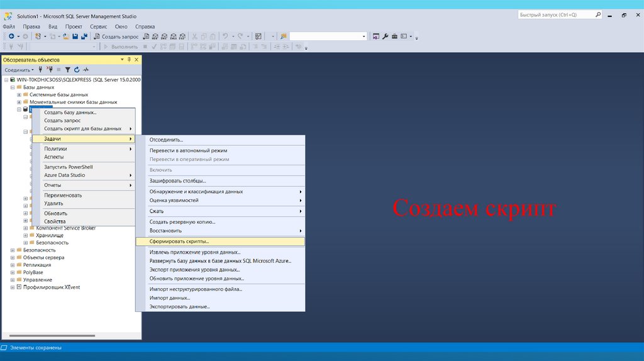Click the Save All toolbar icon
This screenshot has height=361, width=644.
[x=84, y=36]
